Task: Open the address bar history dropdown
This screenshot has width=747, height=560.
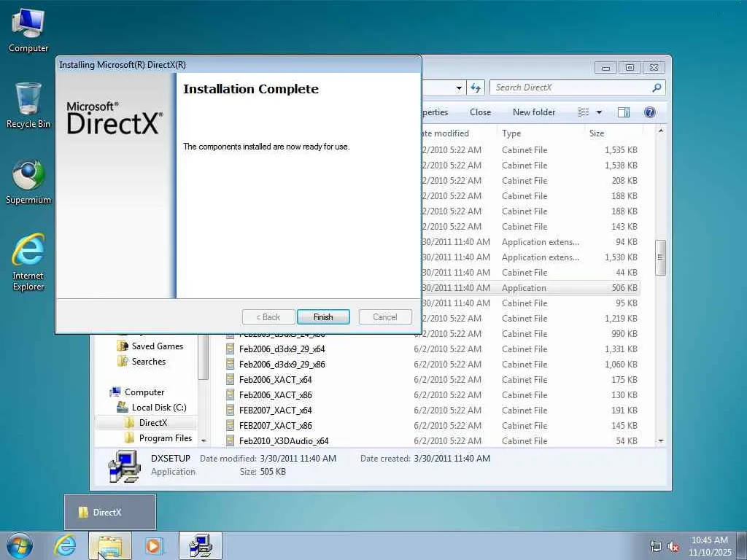Action: coord(459,88)
